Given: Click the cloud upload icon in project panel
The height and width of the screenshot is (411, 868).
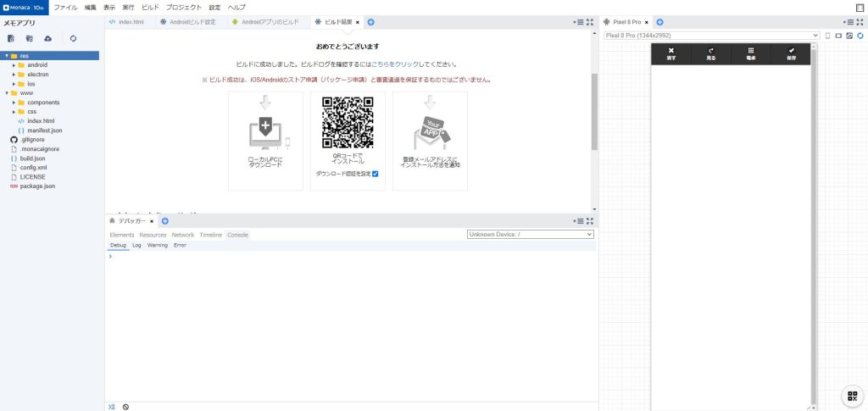Looking at the screenshot, I should coord(48,38).
